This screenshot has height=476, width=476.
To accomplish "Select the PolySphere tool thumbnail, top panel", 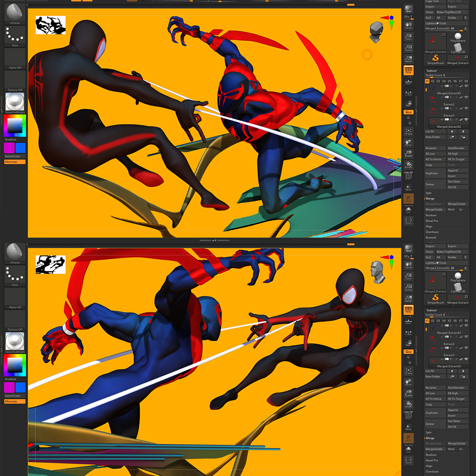I will pos(458,38).
